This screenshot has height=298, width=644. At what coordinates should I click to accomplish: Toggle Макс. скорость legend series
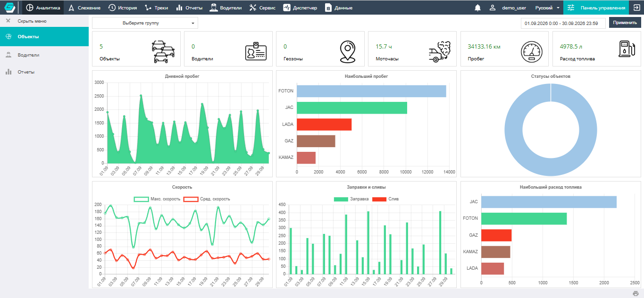(157, 199)
